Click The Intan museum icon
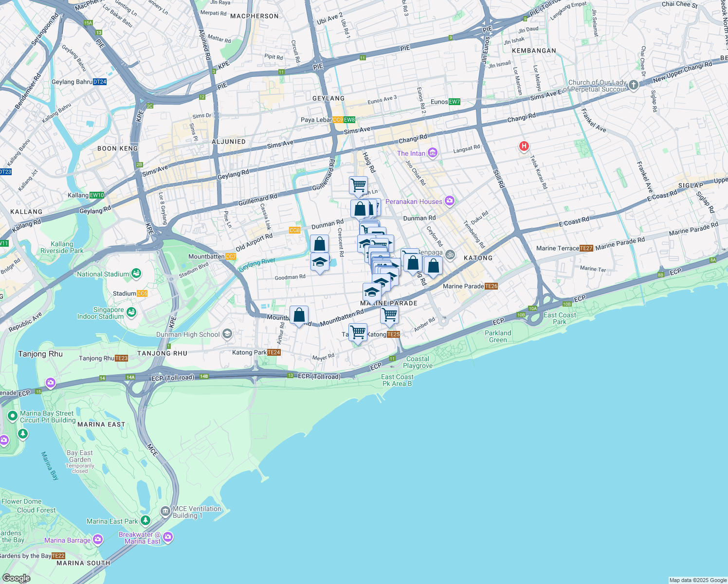This screenshot has width=728, height=584. (432, 153)
